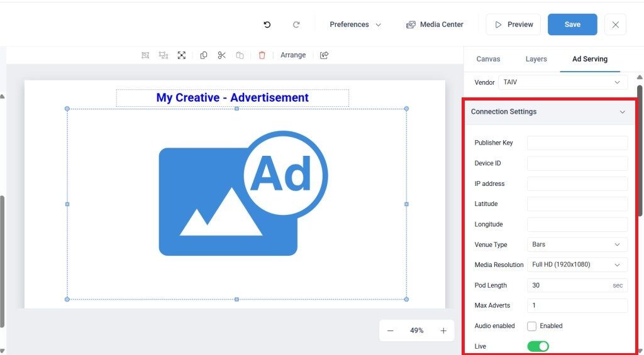
Task: Select the My Creative - Advertisement title text
Action: click(x=233, y=97)
